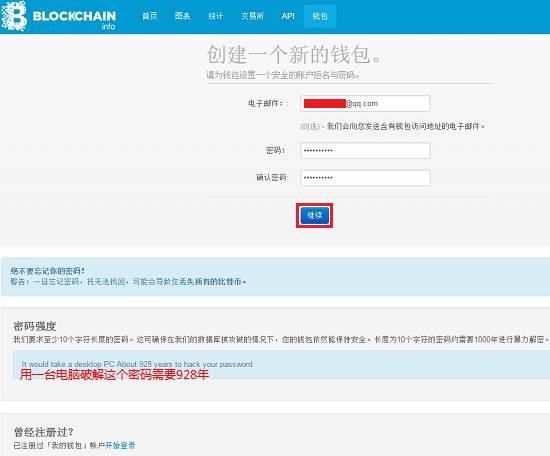Click the 绝不要忘记你的密码 warning banner

pyautogui.click(x=275, y=276)
